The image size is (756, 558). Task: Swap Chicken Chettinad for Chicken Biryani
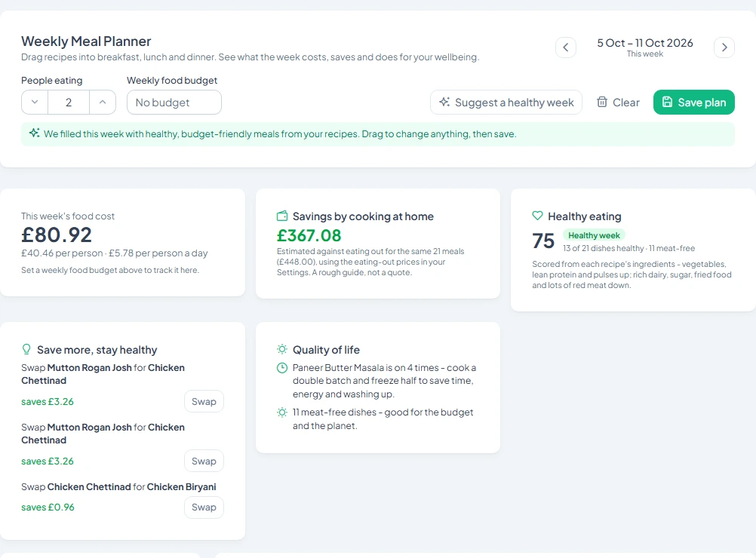pos(204,507)
